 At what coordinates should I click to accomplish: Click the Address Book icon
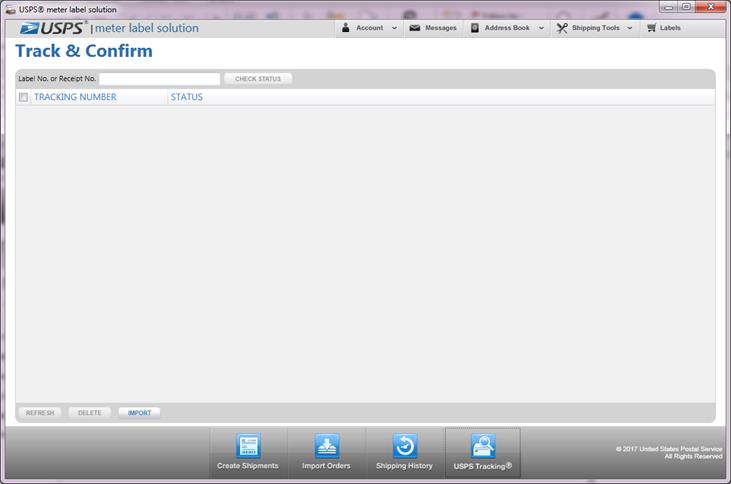475,28
